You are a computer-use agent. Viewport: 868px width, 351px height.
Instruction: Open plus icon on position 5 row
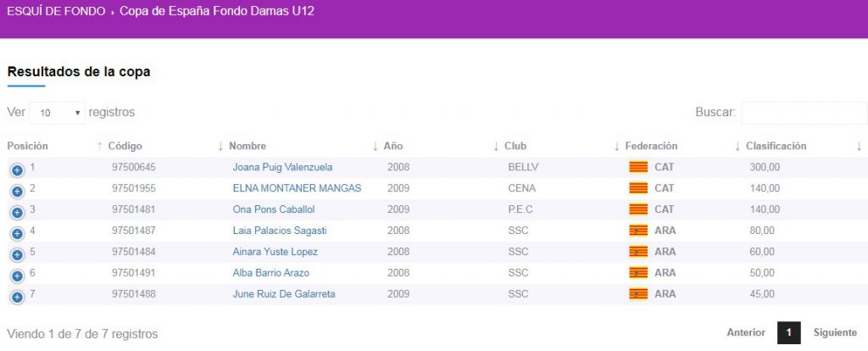pos(17,254)
